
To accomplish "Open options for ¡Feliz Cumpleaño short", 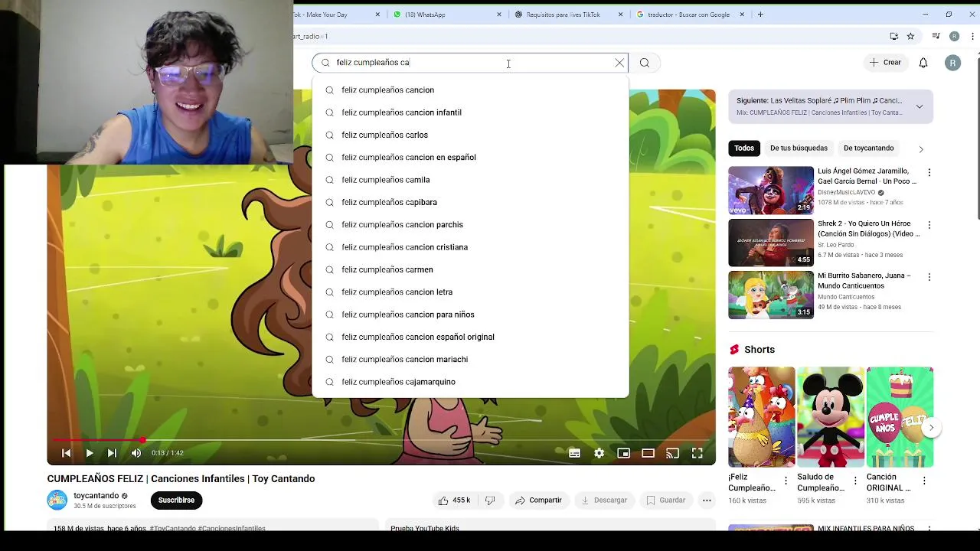I will tap(786, 481).
